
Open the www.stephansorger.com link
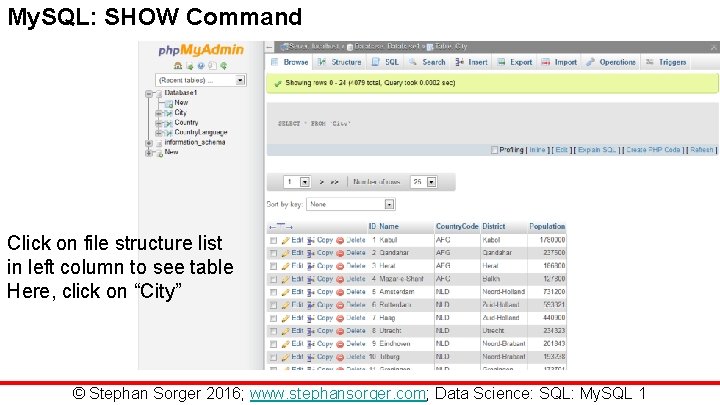click(x=338, y=394)
